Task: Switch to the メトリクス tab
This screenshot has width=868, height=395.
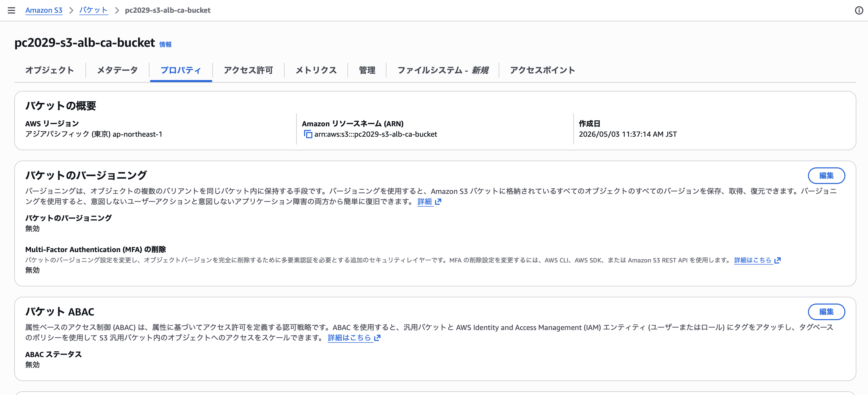Action: click(316, 70)
